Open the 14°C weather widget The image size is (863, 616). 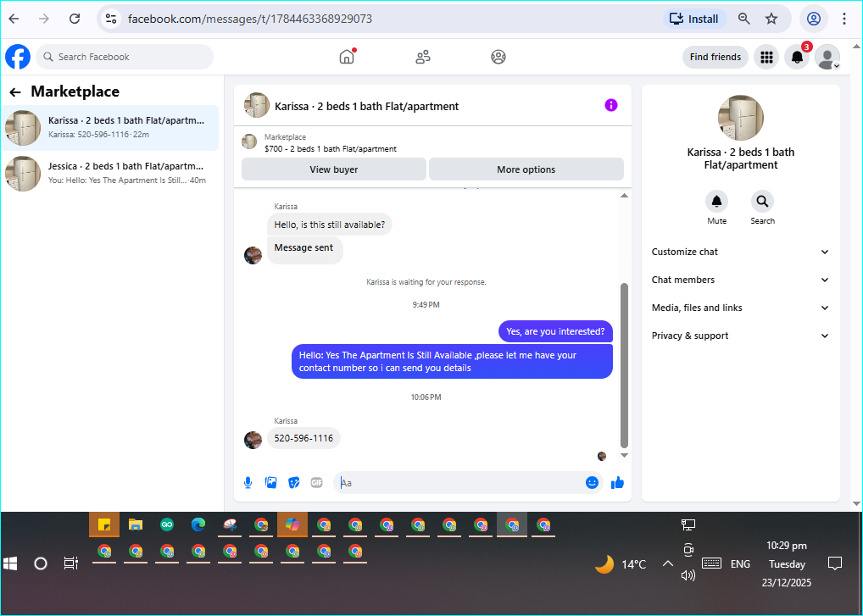click(x=621, y=564)
